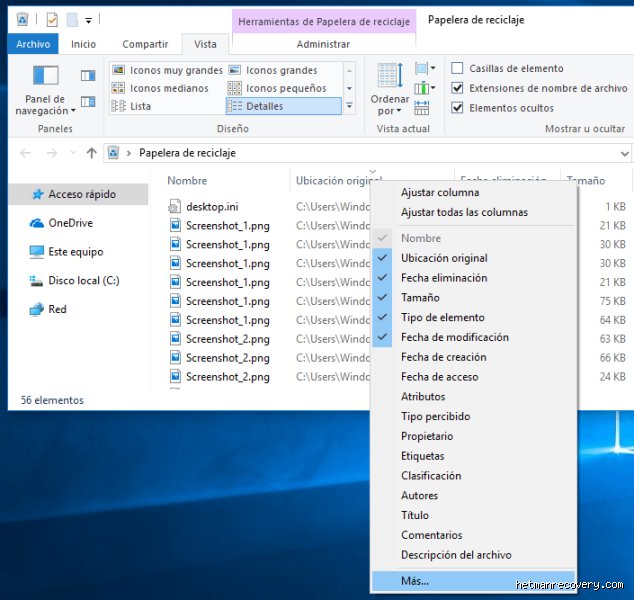The width and height of the screenshot is (634, 600).
Task: Uncheck Fecha eliminación column
Action: pyautogui.click(x=473, y=278)
